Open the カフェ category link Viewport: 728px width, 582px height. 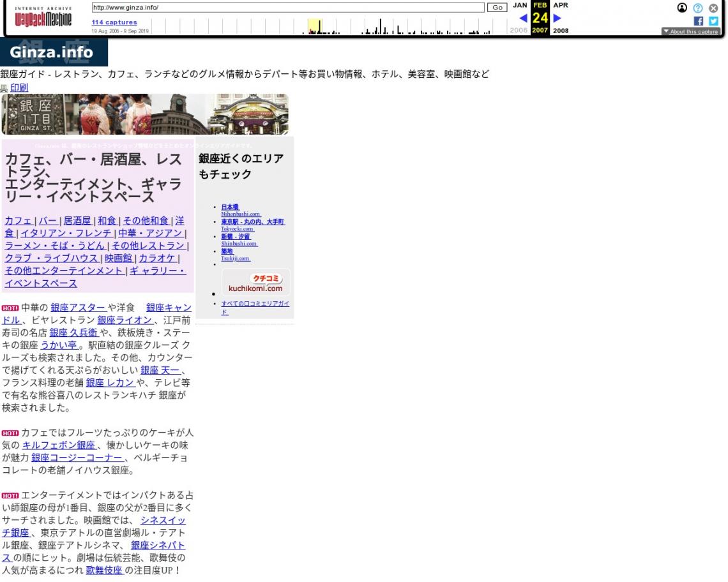[x=19, y=221]
